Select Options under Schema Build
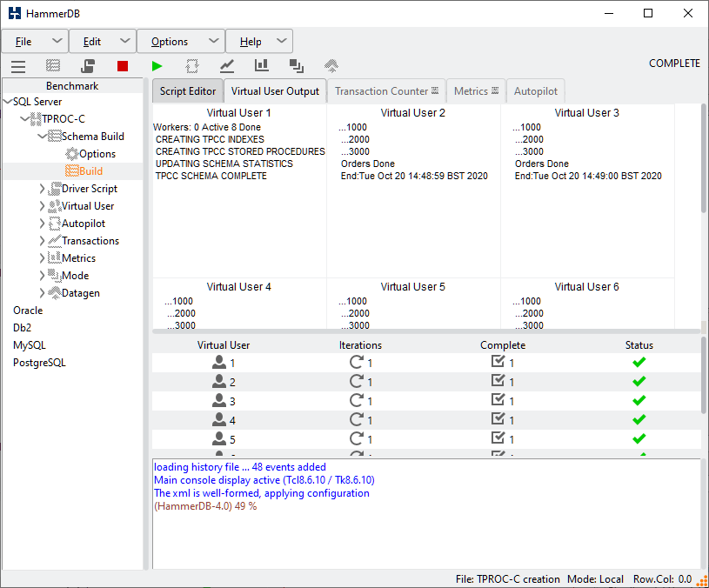The image size is (709, 588). coord(97,154)
